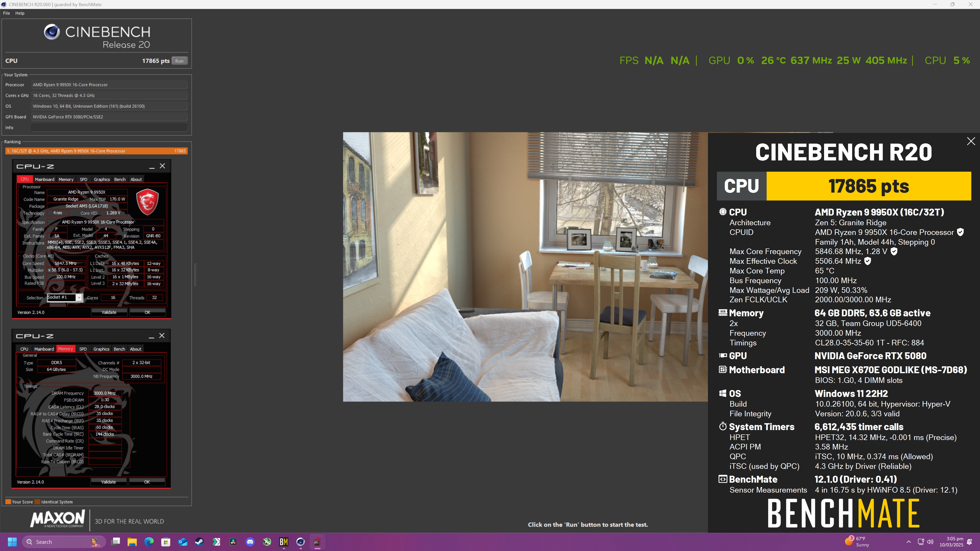Open File Explorer from the taskbar
The width and height of the screenshot is (980, 551).
click(x=132, y=542)
